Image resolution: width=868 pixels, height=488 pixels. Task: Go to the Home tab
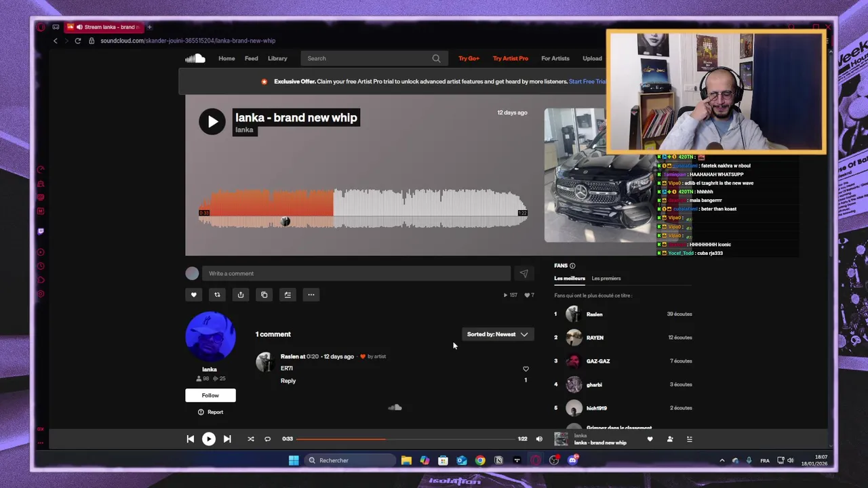pos(226,58)
